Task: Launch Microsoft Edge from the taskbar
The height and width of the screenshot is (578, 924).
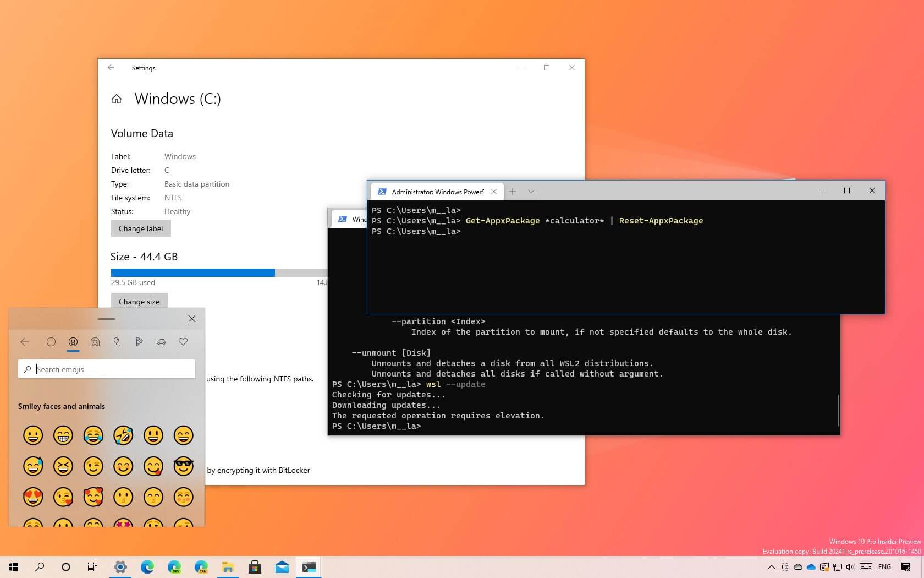Action: click(x=147, y=567)
